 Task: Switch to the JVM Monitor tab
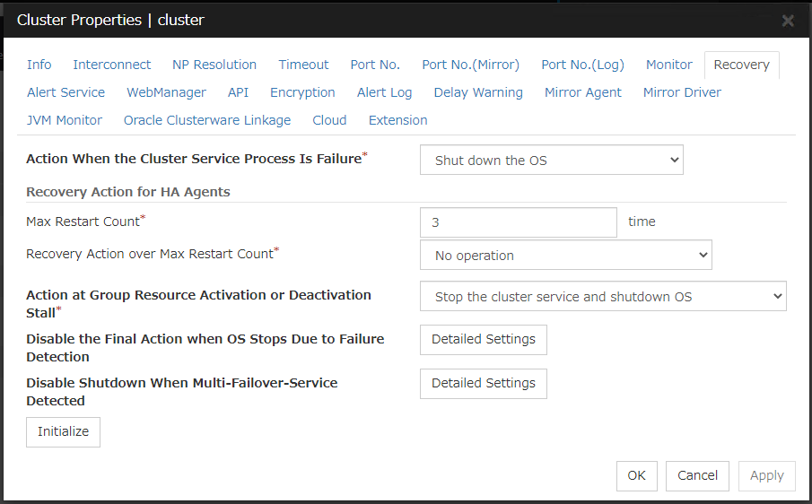(x=65, y=120)
